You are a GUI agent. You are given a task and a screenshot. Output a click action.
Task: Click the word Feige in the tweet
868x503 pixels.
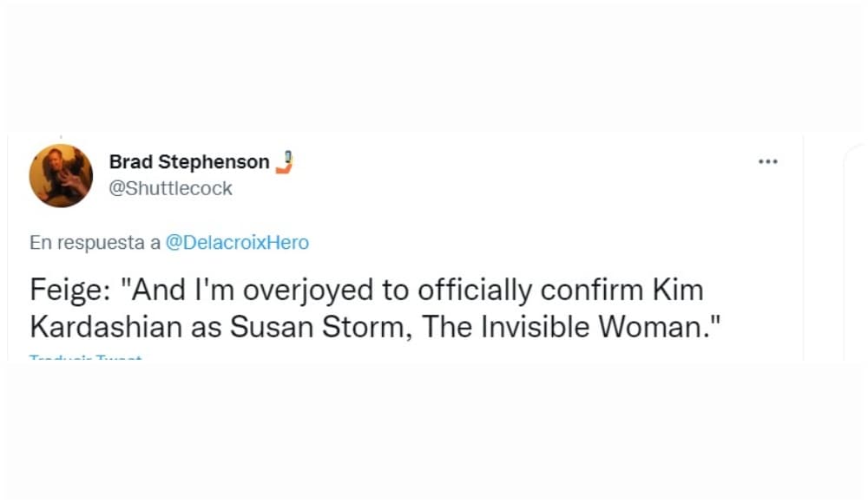[x=66, y=291]
